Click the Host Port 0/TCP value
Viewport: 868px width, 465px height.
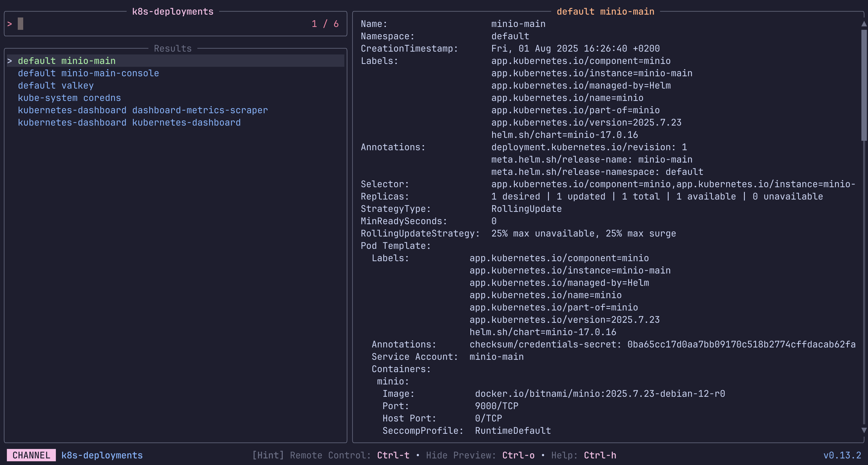488,418
